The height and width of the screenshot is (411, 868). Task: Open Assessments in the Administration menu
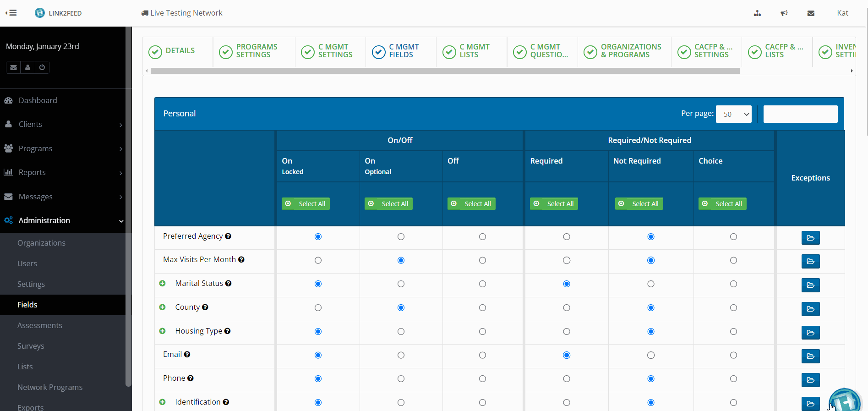click(x=40, y=325)
